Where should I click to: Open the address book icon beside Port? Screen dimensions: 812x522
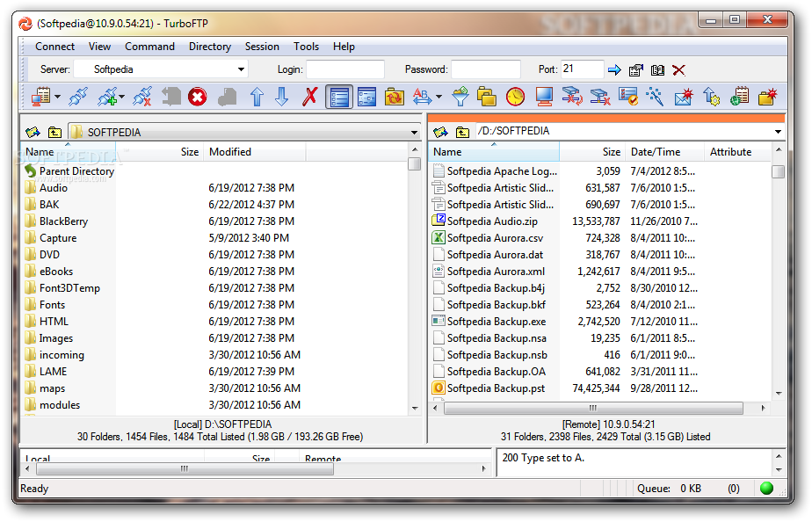pos(656,69)
